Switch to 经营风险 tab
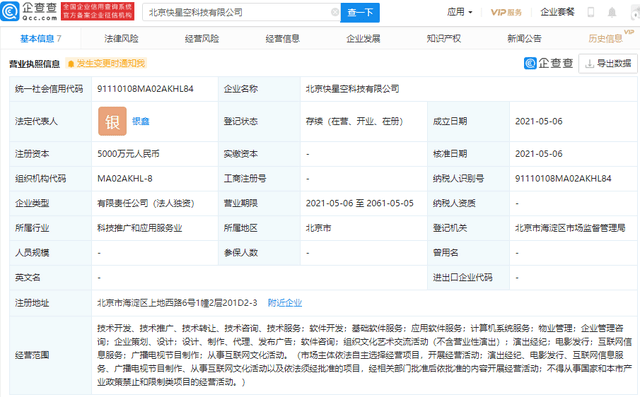Viewport: 640px width, 397px height. click(202, 39)
